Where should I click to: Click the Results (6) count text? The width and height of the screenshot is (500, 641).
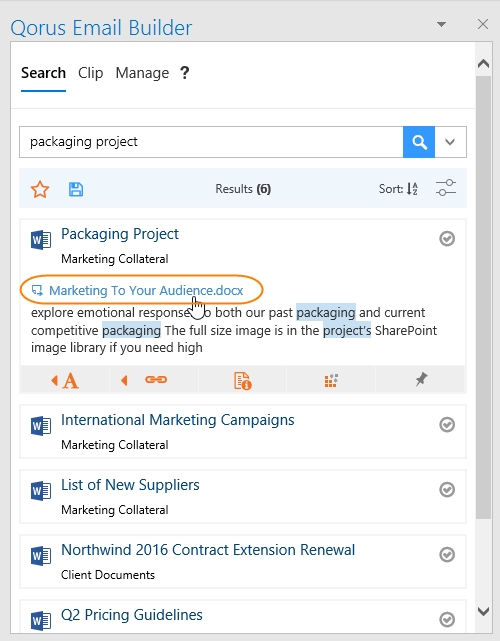click(x=243, y=189)
